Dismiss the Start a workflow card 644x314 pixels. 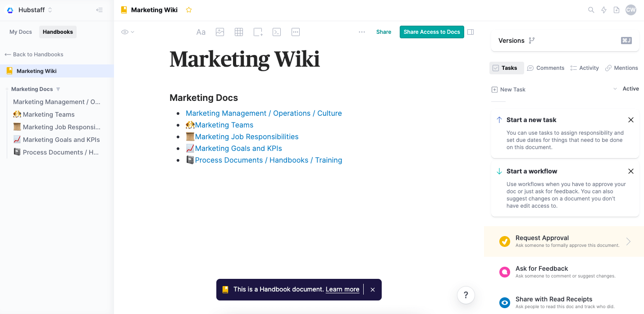coord(631,171)
